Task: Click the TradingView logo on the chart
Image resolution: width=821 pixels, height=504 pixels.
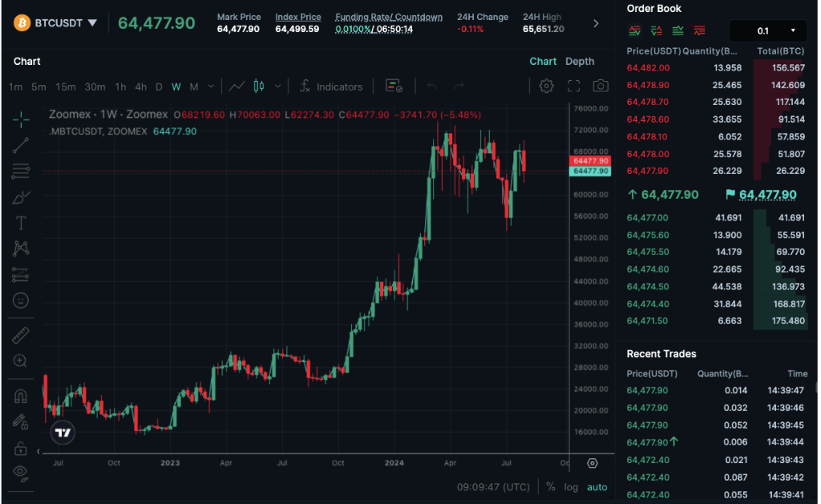Action: 63,433
